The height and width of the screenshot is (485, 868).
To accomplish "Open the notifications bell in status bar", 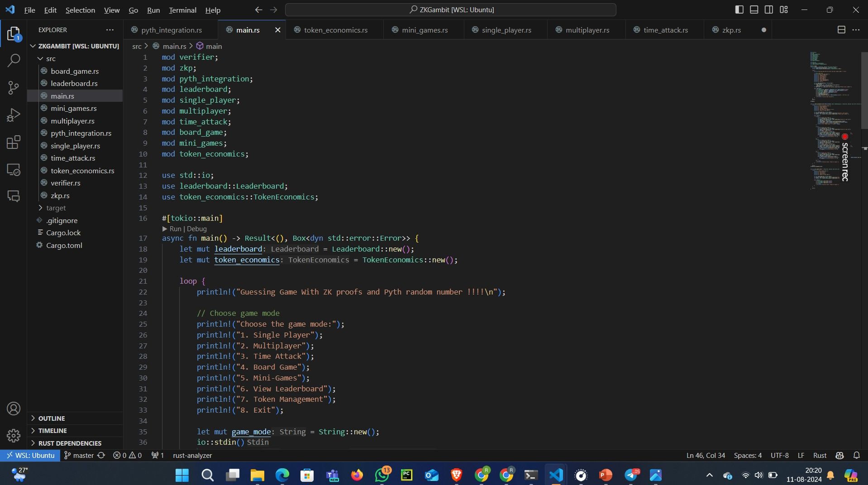I will (857, 456).
